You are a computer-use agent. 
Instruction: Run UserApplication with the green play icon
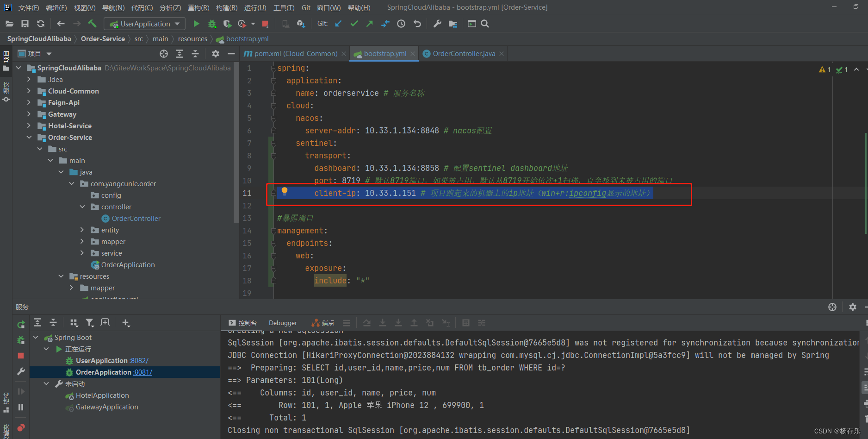pyautogui.click(x=196, y=24)
